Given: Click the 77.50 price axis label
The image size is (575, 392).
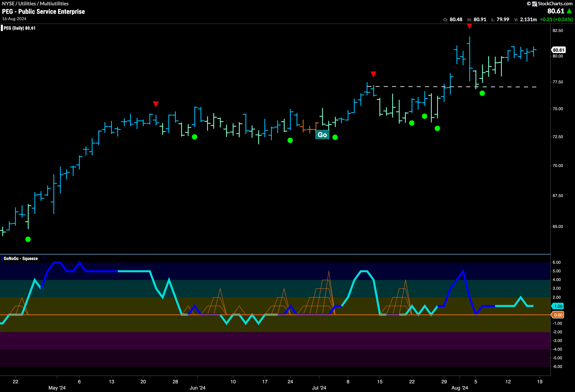Looking at the screenshot, I should tap(558, 82).
